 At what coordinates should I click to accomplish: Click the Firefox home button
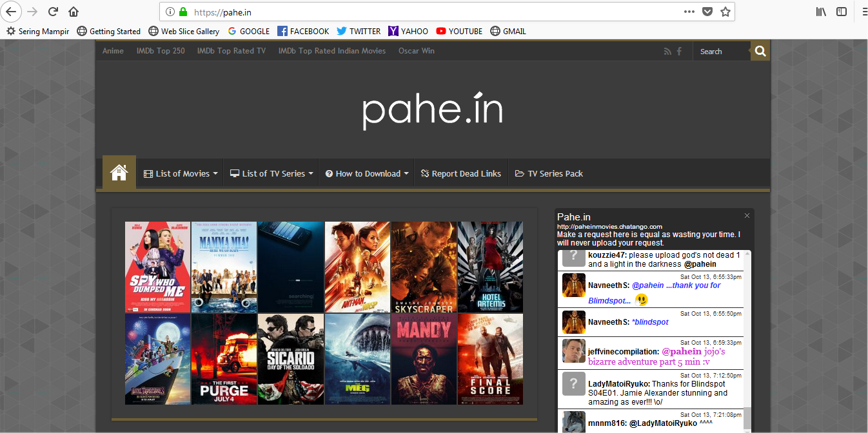(74, 11)
